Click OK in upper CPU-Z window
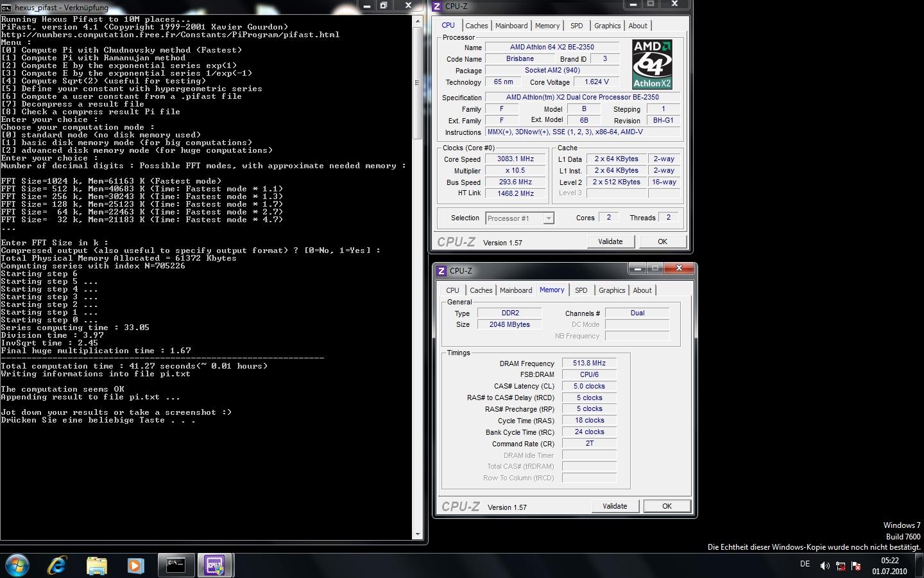 662,241
